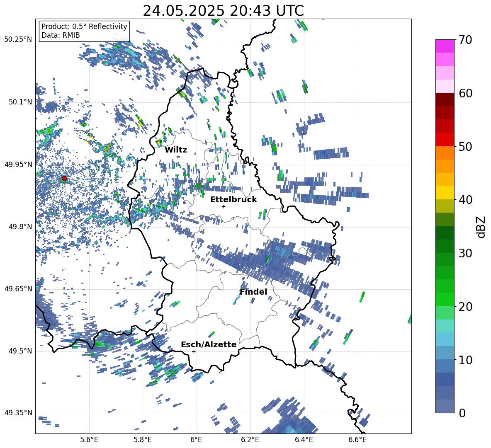Click the Data: RMIB text

[61, 35]
